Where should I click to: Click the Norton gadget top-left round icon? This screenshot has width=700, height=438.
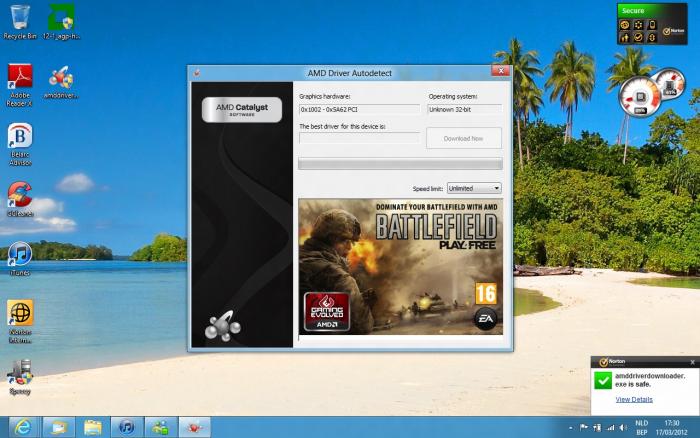click(x=625, y=25)
